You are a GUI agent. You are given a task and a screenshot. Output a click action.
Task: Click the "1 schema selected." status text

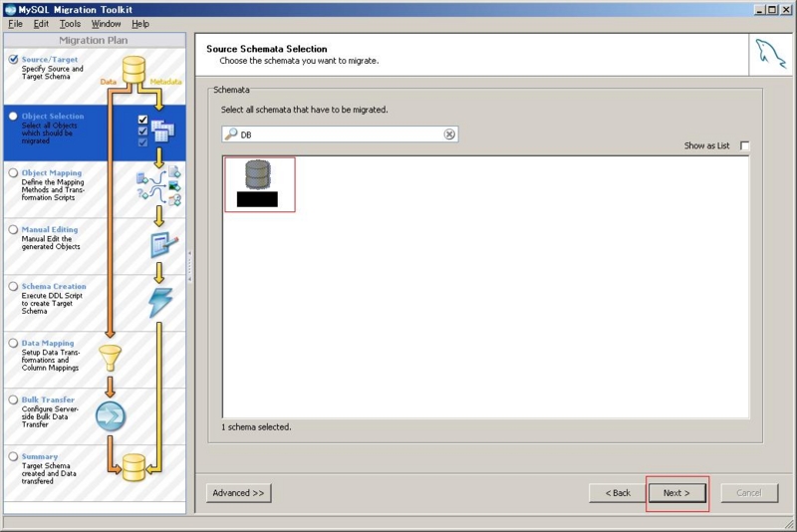click(256, 427)
